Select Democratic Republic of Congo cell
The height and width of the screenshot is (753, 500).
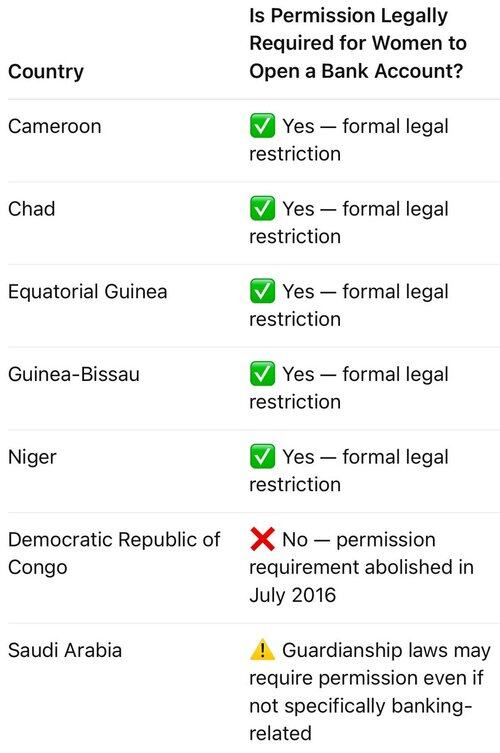point(114,553)
